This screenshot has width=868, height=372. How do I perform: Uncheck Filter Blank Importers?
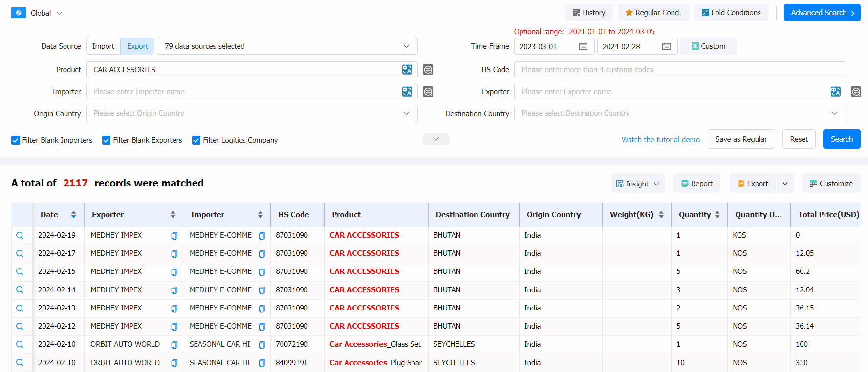coord(16,140)
